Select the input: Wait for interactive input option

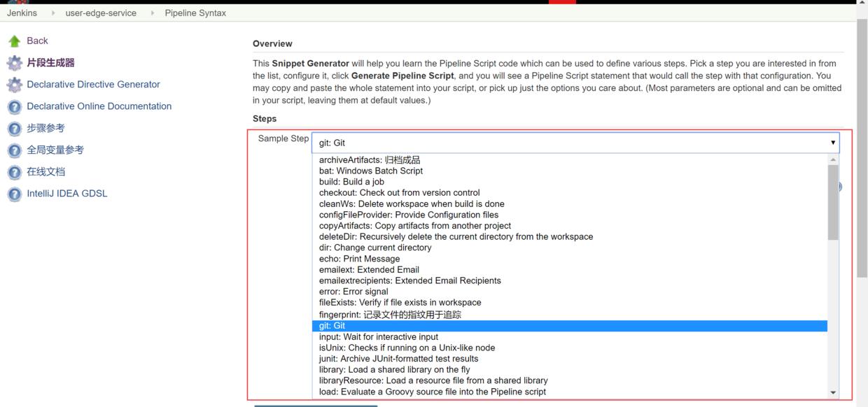pyautogui.click(x=378, y=336)
